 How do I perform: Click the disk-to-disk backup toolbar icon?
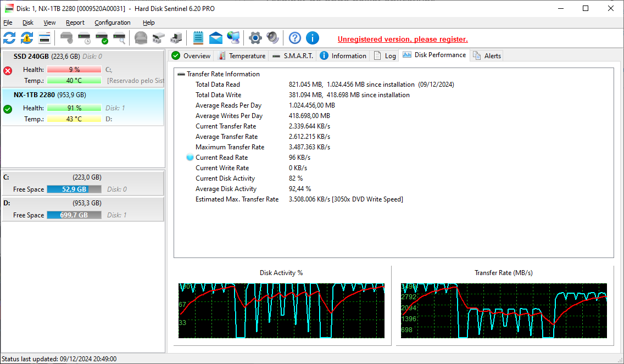pyautogui.click(x=158, y=38)
